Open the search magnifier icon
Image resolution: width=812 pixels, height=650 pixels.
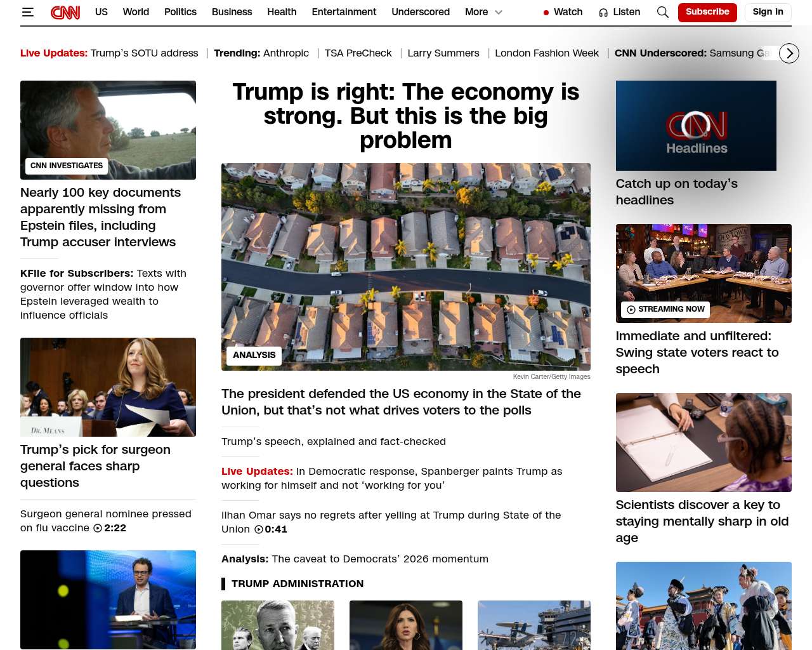663,12
